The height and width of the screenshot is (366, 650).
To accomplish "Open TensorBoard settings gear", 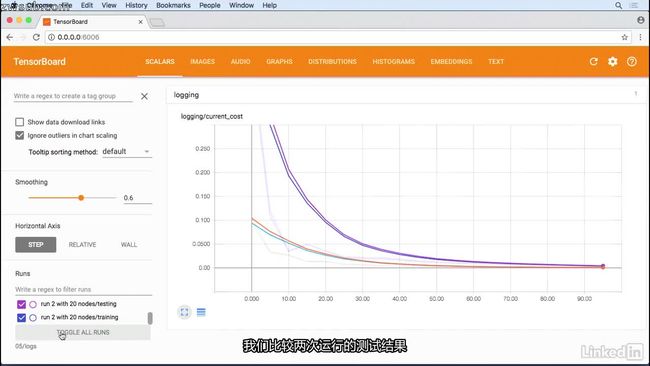I will click(x=613, y=61).
